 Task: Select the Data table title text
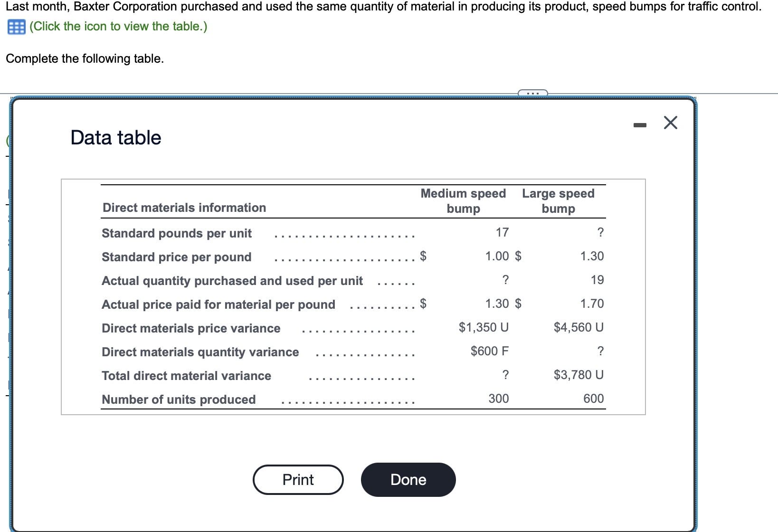[115, 137]
